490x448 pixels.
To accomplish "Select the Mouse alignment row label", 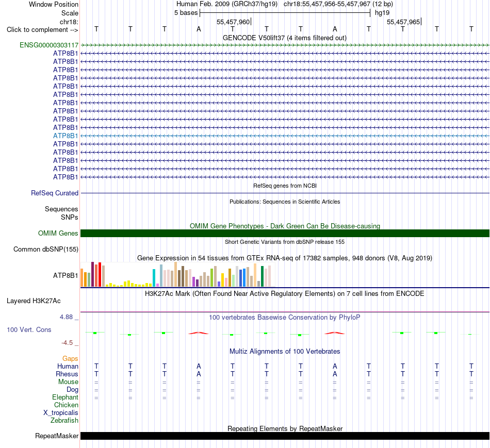I will (68, 382).
